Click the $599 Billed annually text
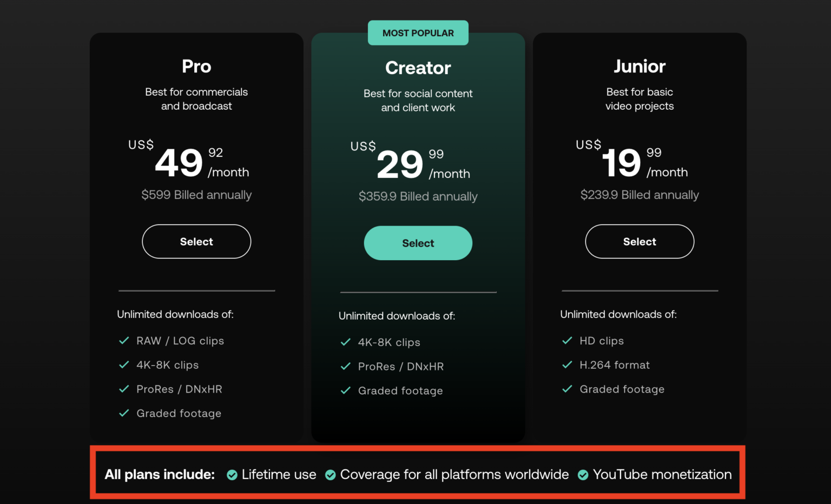The image size is (831, 504). point(196,195)
